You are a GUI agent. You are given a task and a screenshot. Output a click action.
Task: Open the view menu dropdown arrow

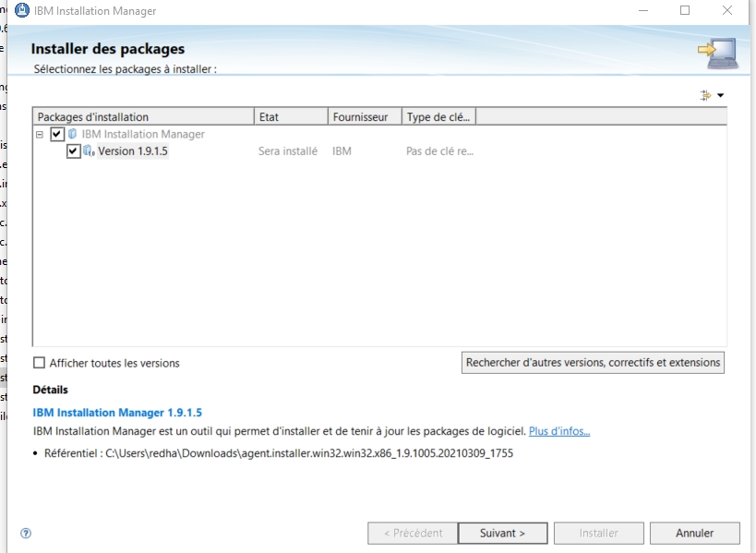click(720, 95)
